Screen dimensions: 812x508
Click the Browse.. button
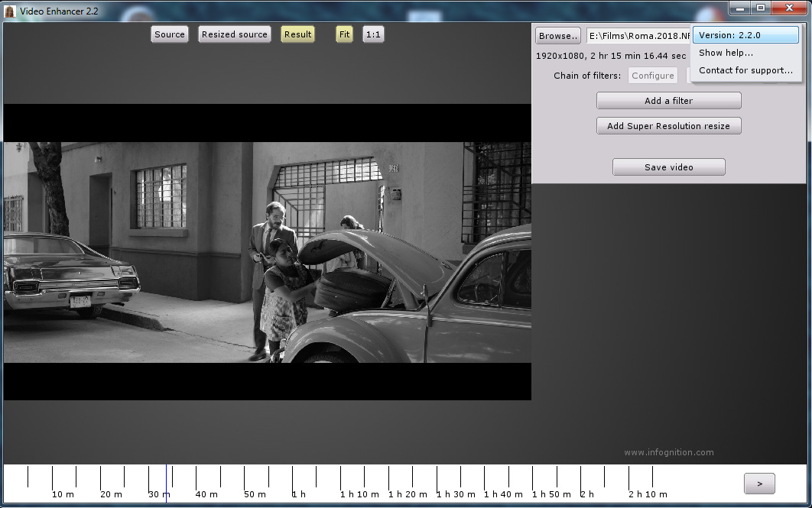pyautogui.click(x=557, y=36)
